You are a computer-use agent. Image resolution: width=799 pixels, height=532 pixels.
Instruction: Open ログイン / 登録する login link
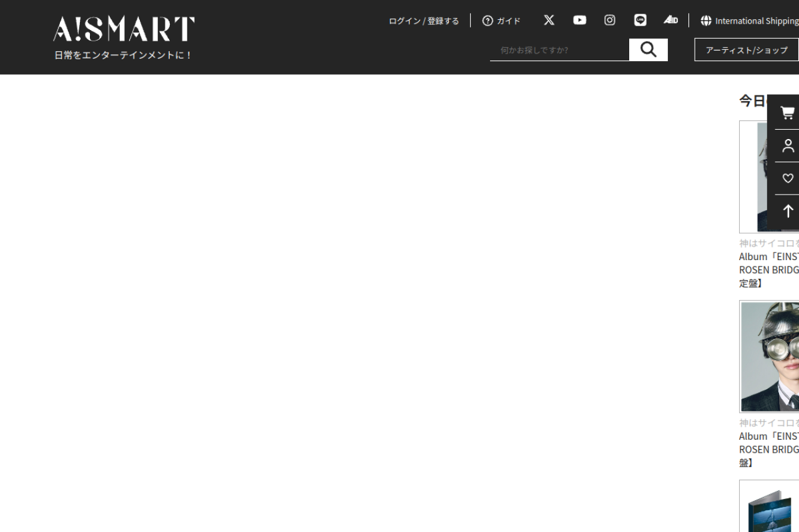click(424, 21)
